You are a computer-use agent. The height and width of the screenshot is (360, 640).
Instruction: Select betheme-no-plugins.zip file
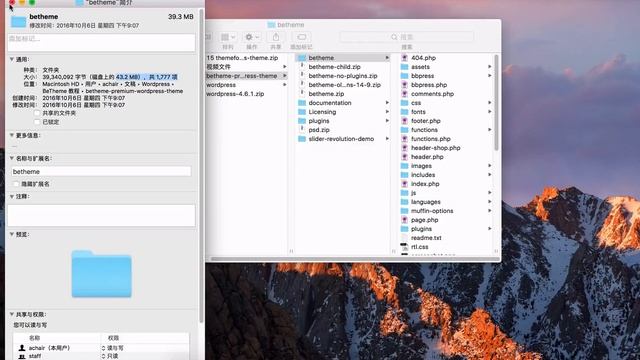pos(343,76)
